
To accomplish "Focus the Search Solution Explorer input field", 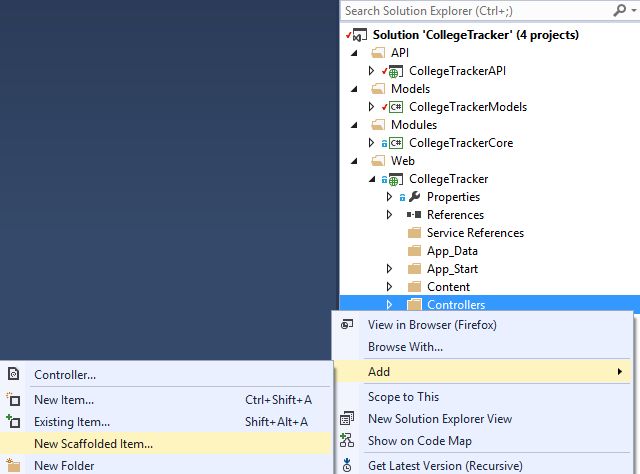I will coord(476,11).
